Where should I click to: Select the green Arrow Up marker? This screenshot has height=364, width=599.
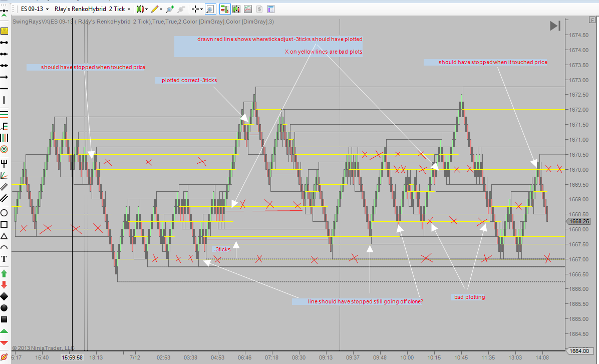(4, 273)
